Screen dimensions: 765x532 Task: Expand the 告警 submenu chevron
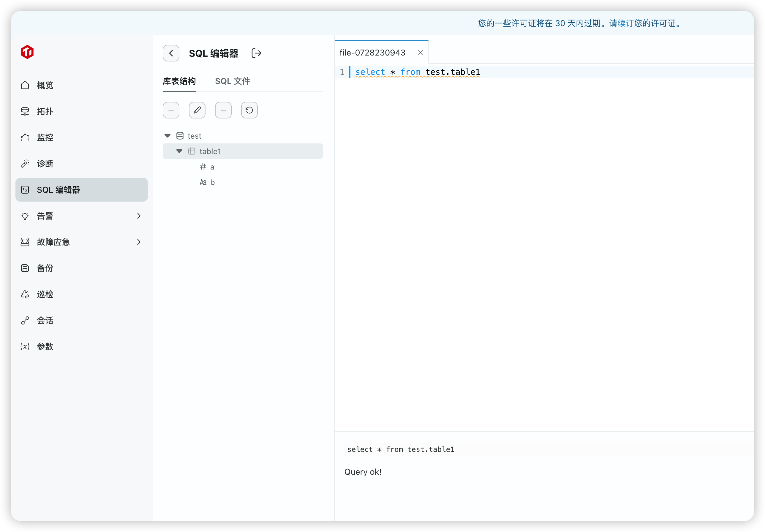click(x=139, y=216)
